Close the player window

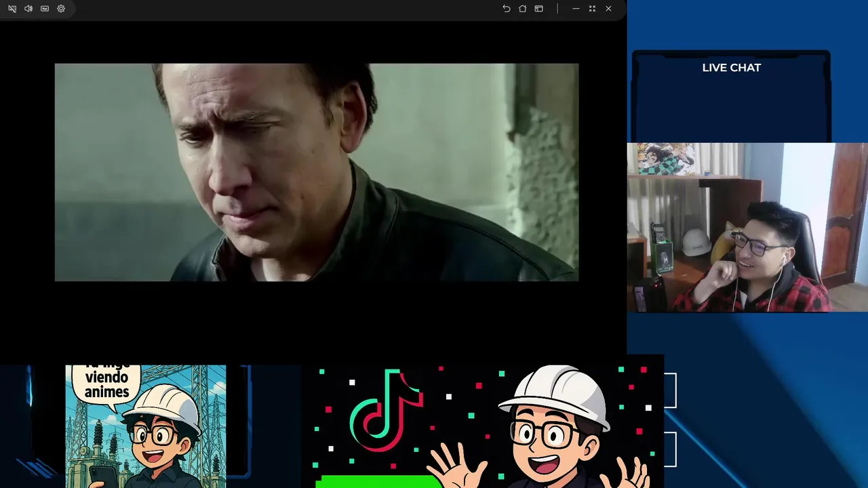(608, 9)
